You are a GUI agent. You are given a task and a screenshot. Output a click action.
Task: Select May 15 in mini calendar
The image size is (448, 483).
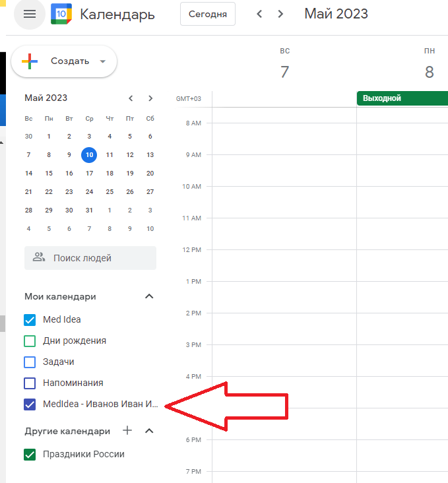pyautogui.click(x=49, y=173)
